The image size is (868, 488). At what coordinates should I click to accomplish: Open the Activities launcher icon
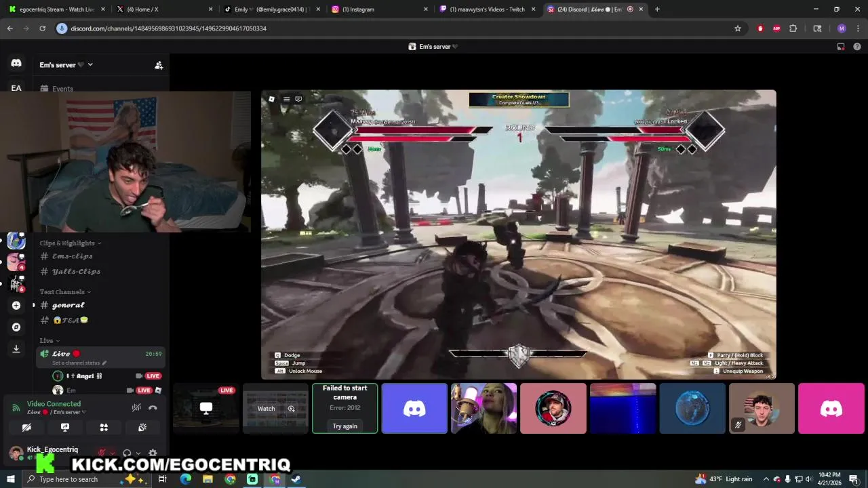[x=104, y=428]
